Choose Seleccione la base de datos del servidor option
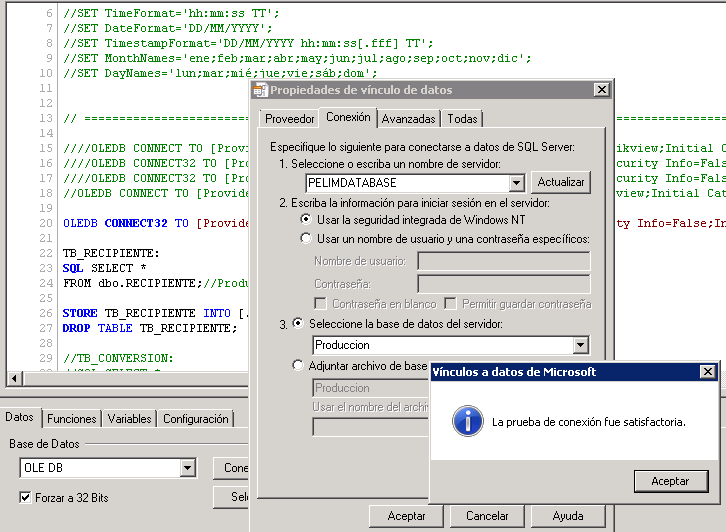The image size is (726, 532). pyautogui.click(x=298, y=323)
